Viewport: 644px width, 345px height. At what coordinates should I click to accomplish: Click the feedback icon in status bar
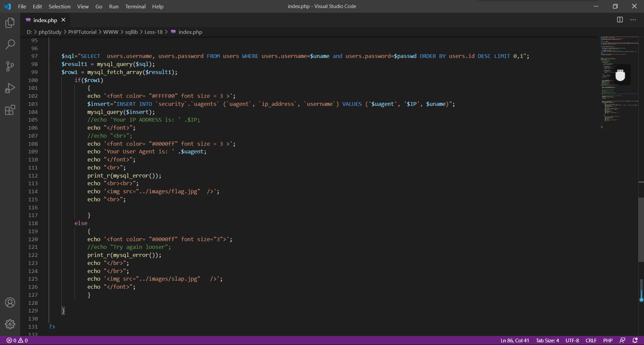click(x=622, y=340)
